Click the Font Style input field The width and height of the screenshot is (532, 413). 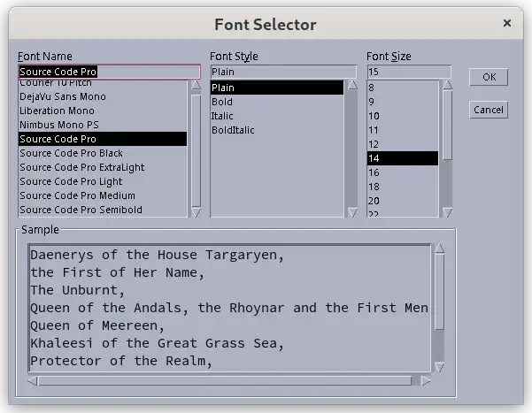[283, 72]
